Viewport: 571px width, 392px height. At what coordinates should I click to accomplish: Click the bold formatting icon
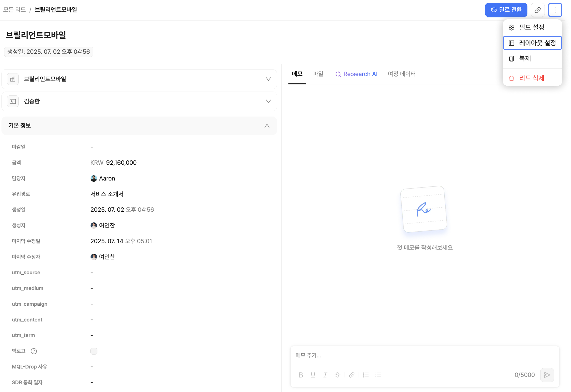300,375
